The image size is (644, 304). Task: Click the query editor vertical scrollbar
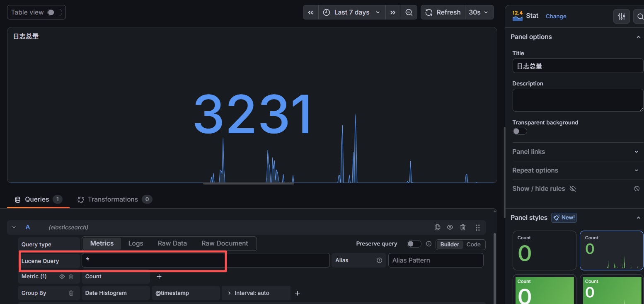[495, 268]
